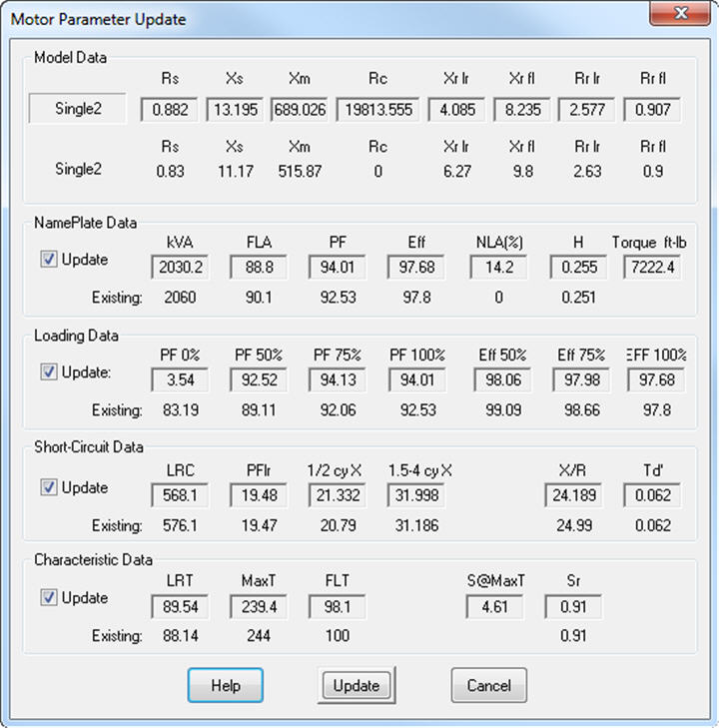Image resolution: width=719 pixels, height=728 pixels.
Task: Select the PF 0% loading field
Action: click(x=181, y=379)
